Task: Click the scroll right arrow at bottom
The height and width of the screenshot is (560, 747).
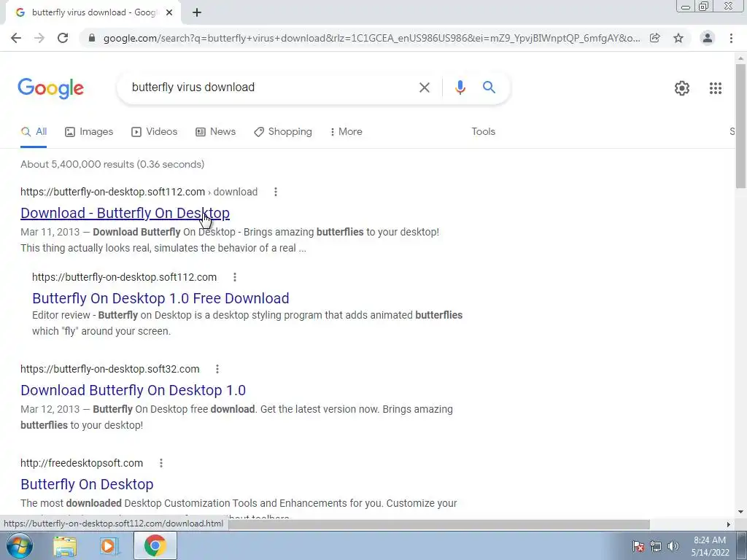Action: tap(728, 524)
